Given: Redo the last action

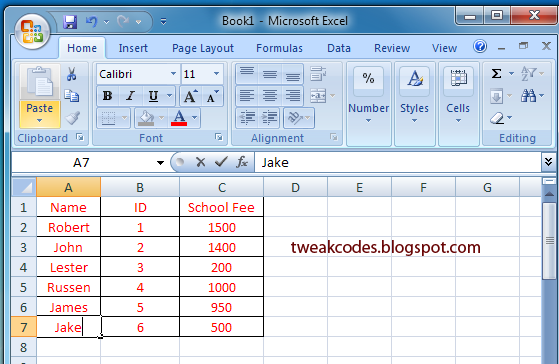Looking at the screenshot, I should (x=123, y=22).
